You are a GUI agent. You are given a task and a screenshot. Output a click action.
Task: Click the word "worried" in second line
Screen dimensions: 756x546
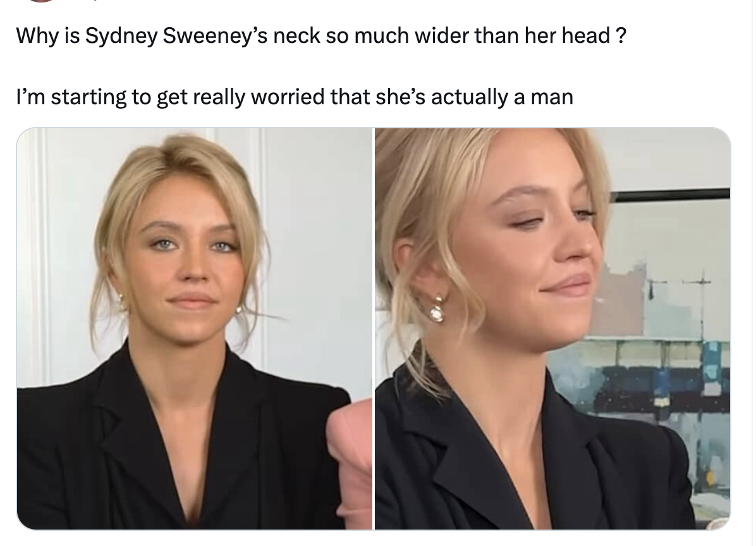pyautogui.click(x=288, y=97)
